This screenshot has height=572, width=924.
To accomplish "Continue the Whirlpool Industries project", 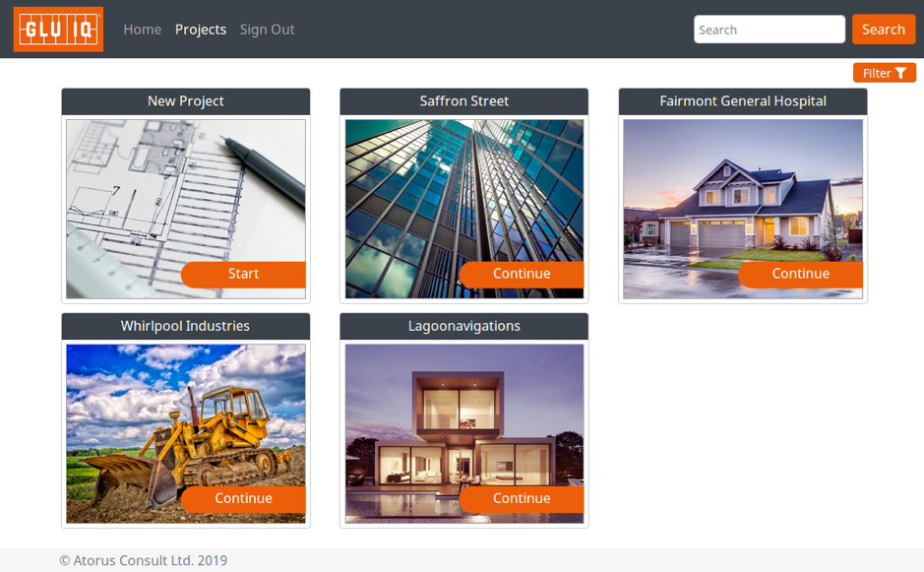I will tap(243, 499).
